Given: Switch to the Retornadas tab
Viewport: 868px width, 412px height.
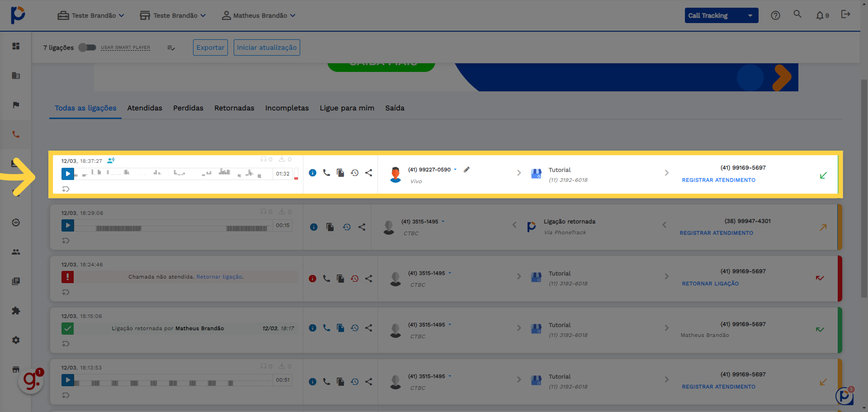Looking at the screenshot, I should click(234, 108).
